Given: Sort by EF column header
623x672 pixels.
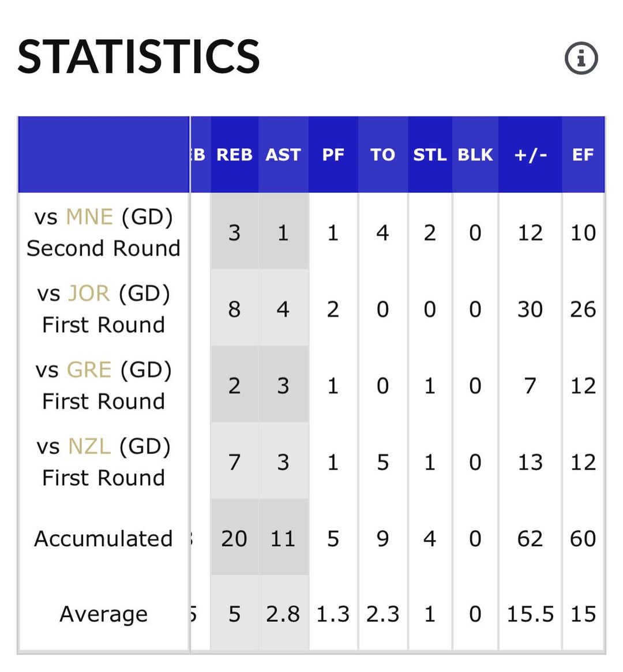Looking at the screenshot, I should (x=583, y=155).
